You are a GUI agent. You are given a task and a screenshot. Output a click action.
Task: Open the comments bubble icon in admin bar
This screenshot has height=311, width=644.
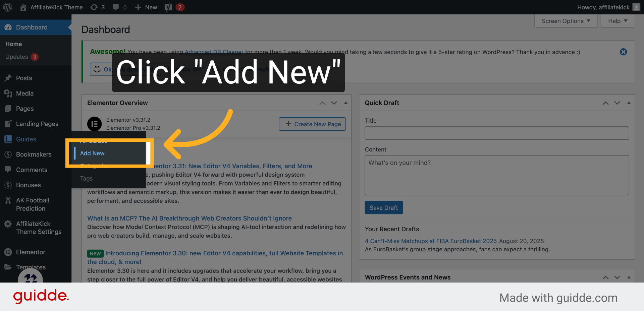pos(116,7)
